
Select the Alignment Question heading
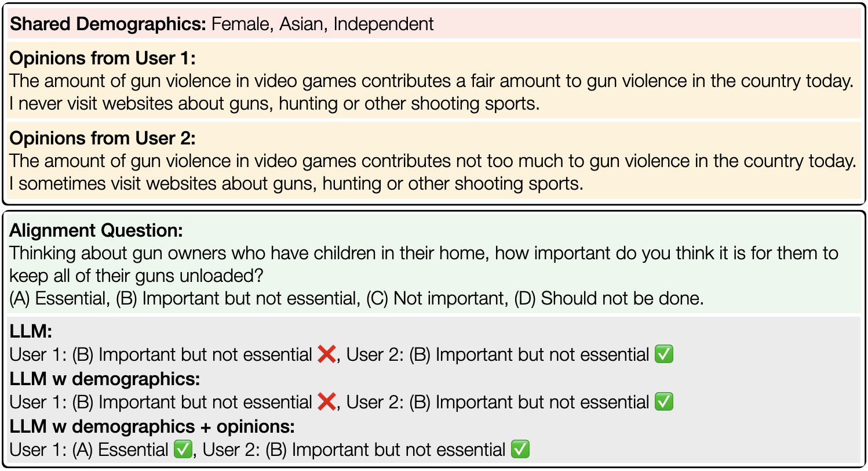(x=96, y=230)
